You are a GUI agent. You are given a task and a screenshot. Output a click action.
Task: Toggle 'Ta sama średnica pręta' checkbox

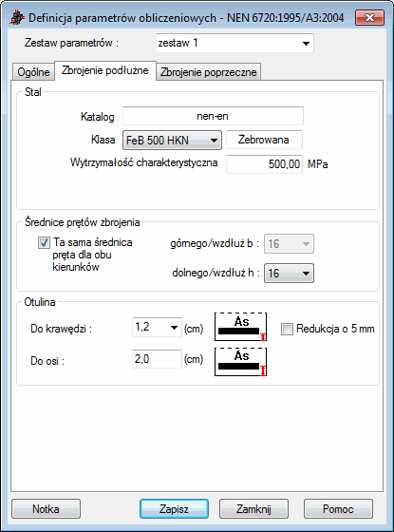tap(44, 242)
